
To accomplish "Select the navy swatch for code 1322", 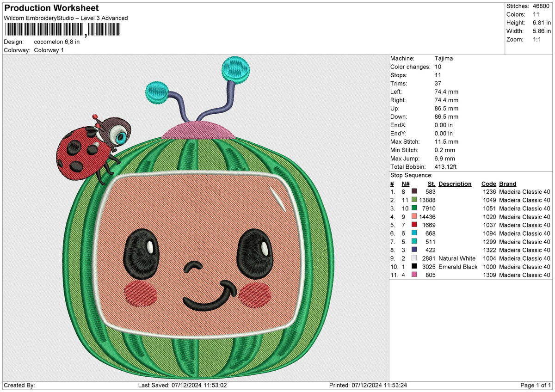I will pyautogui.click(x=414, y=249).
